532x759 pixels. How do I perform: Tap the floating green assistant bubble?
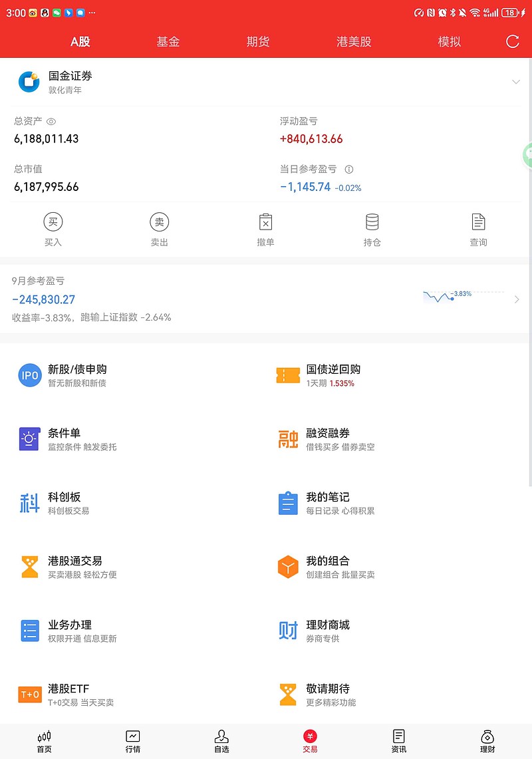[527, 156]
